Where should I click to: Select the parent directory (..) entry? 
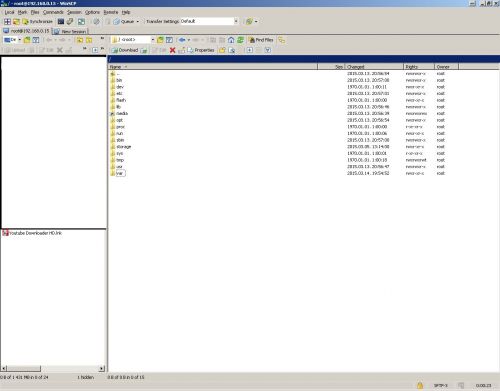tap(118, 74)
